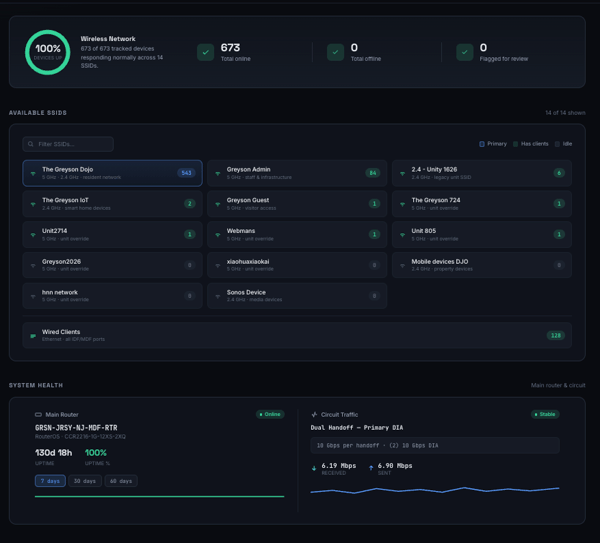The image size is (600, 543).
Task: Select the 60 days uptime range
Action: coord(121,481)
